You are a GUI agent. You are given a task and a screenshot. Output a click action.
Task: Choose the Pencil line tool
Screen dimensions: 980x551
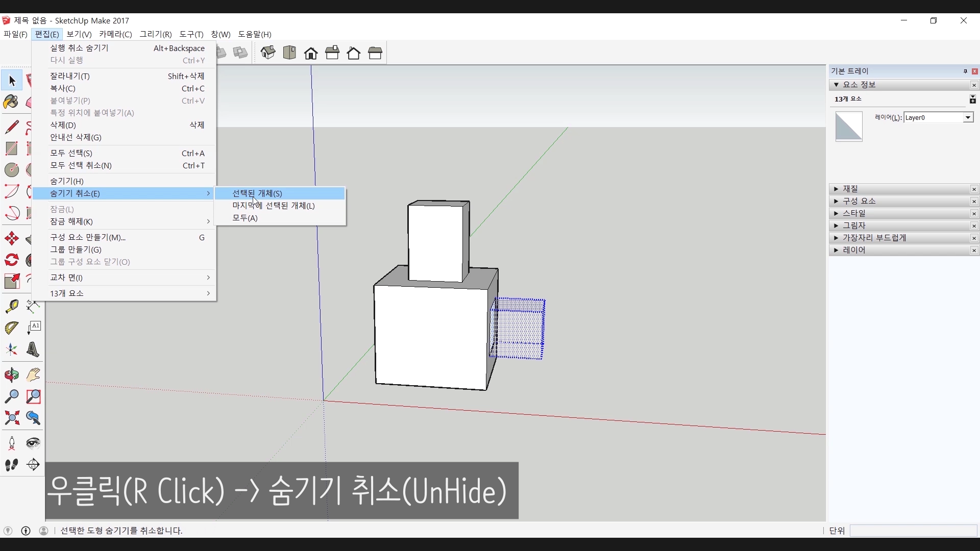[12, 127]
